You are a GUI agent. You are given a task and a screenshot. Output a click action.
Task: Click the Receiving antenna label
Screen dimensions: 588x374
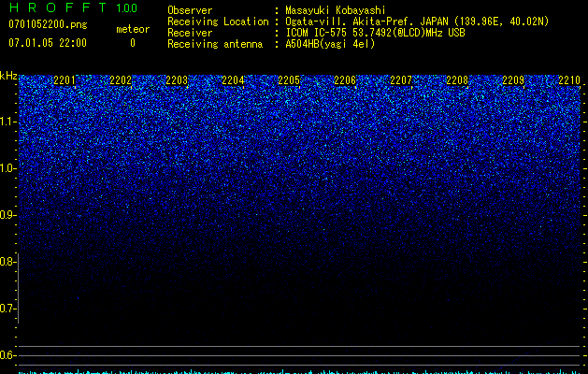coord(215,44)
